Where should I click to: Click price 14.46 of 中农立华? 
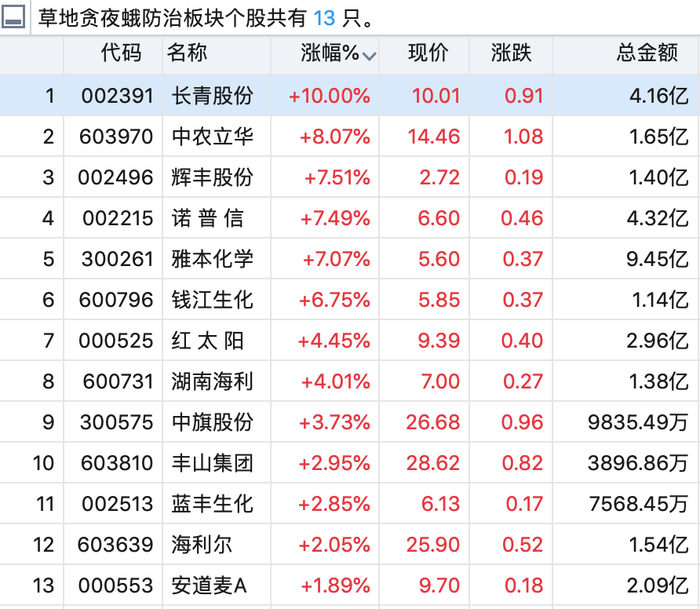(434, 137)
